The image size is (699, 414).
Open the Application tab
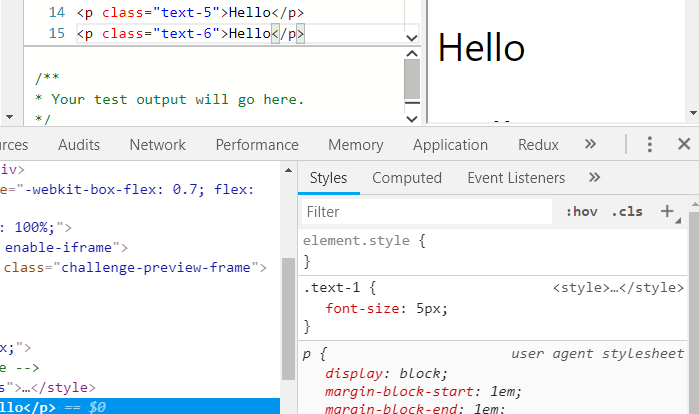(450, 145)
